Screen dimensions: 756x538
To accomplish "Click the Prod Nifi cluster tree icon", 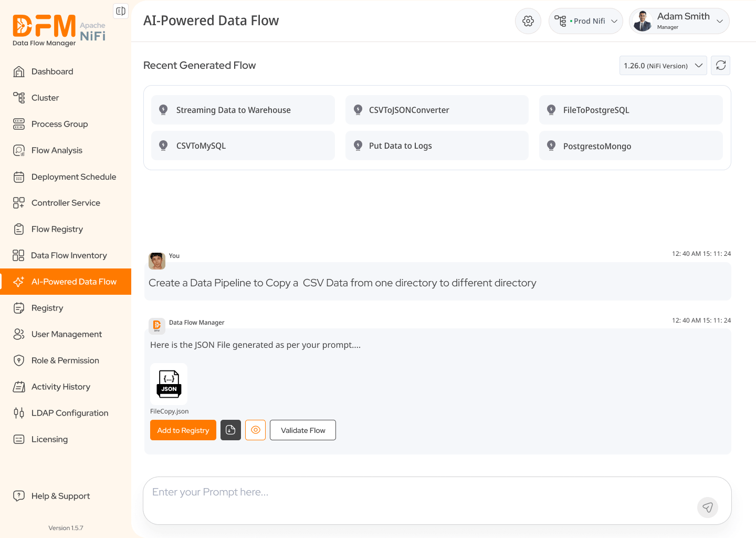I will tap(560, 21).
